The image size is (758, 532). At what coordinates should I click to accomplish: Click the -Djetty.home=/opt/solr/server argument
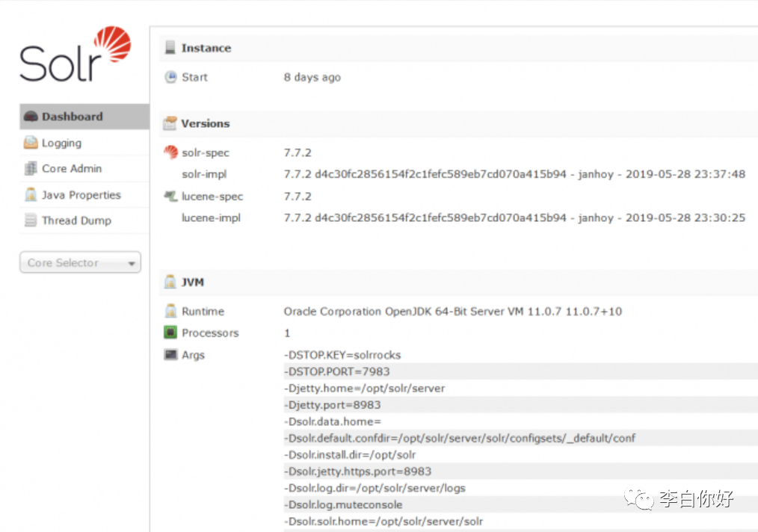tap(364, 388)
